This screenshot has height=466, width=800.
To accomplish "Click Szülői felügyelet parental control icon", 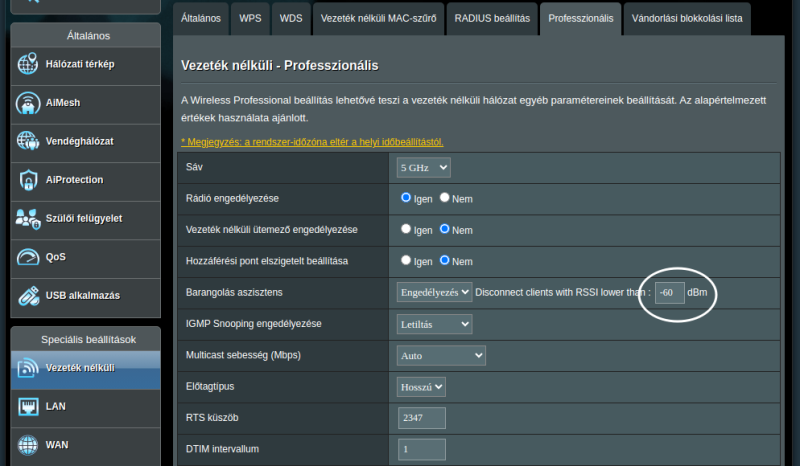I will pyautogui.click(x=28, y=218).
